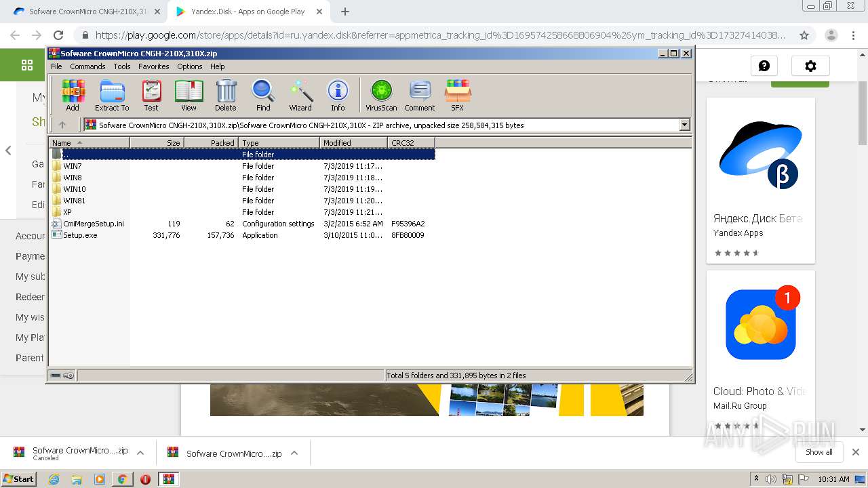
Task: Expand options for the second zip download
Action: point(294,453)
